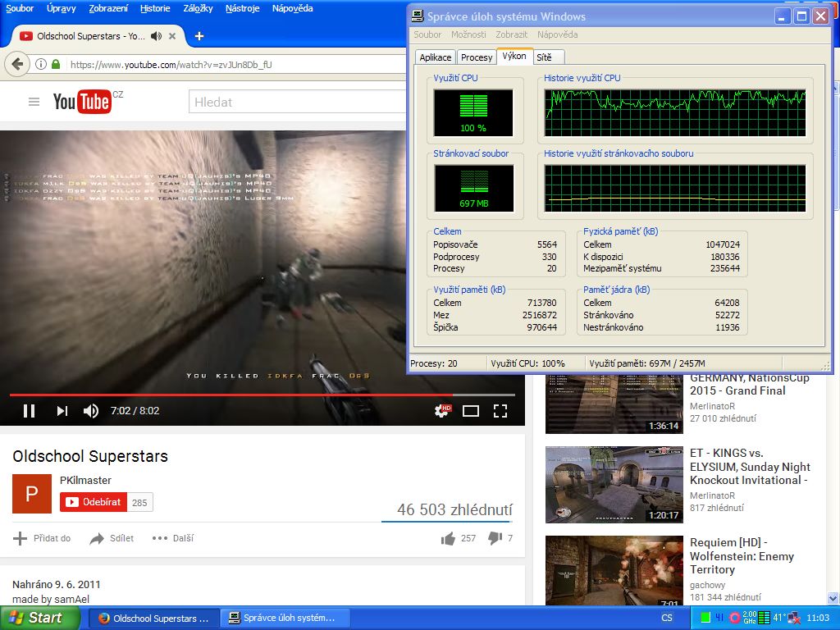Skip to the next video
Screen dimensions: 840x630
pyautogui.click(x=62, y=411)
